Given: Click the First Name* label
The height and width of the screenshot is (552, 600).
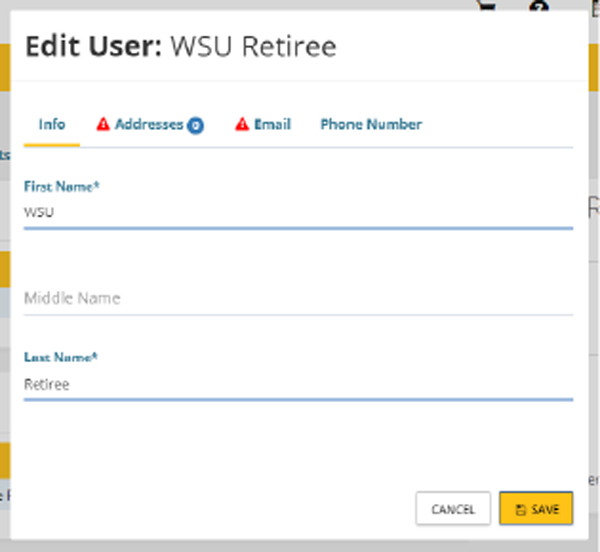Looking at the screenshot, I should (x=61, y=187).
